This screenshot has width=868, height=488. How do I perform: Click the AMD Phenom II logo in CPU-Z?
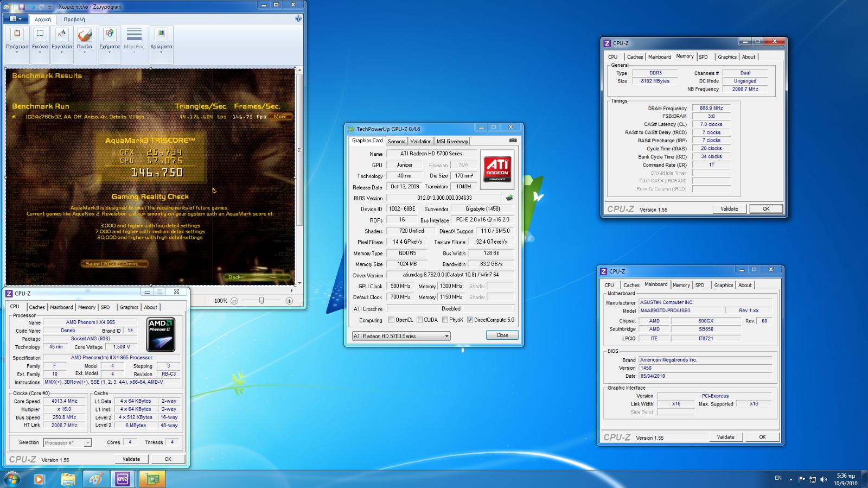point(161,334)
